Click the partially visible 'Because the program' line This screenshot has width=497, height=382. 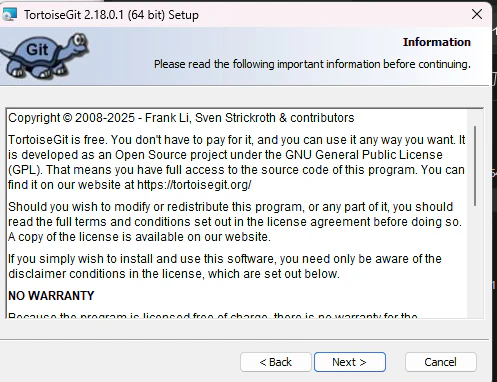[213, 315]
